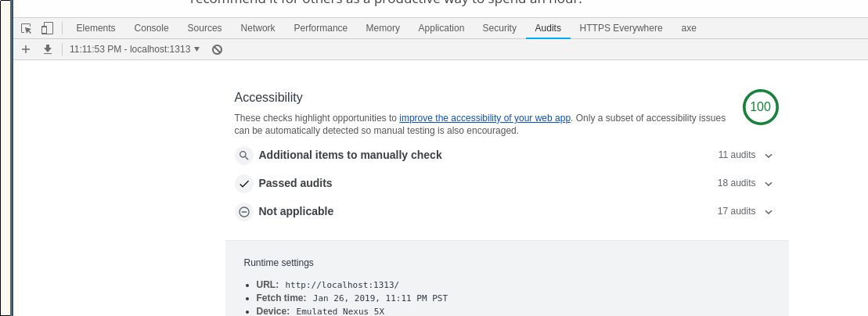This screenshot has width=868, height=316.
Task: Click the download report icon
Action: [x=48, y=49]
